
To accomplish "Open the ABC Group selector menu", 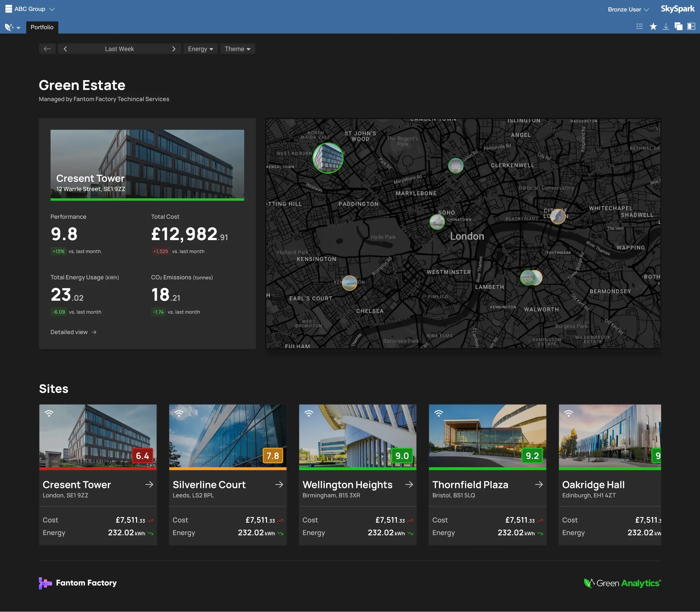I will 52,9.
